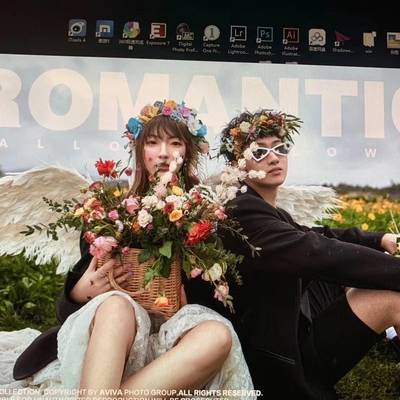Click the displayed couple portrait photo
Screen dimensions: 400x400
pos(200,227)
